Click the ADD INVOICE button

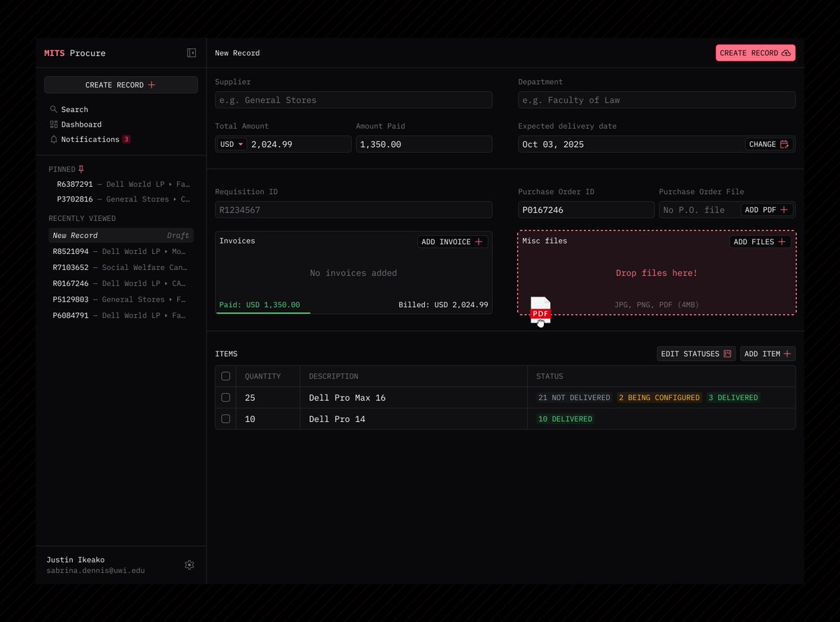[x=452, y=242]
